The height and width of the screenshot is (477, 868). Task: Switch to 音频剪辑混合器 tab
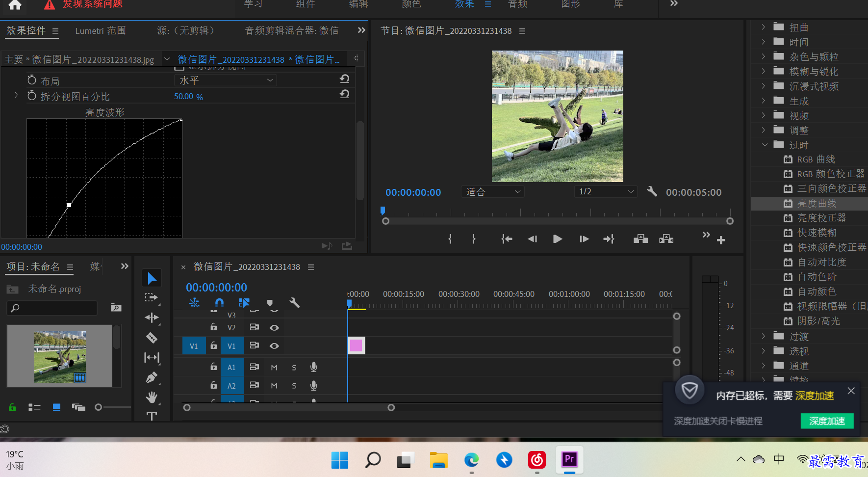[x=292, y=30]
